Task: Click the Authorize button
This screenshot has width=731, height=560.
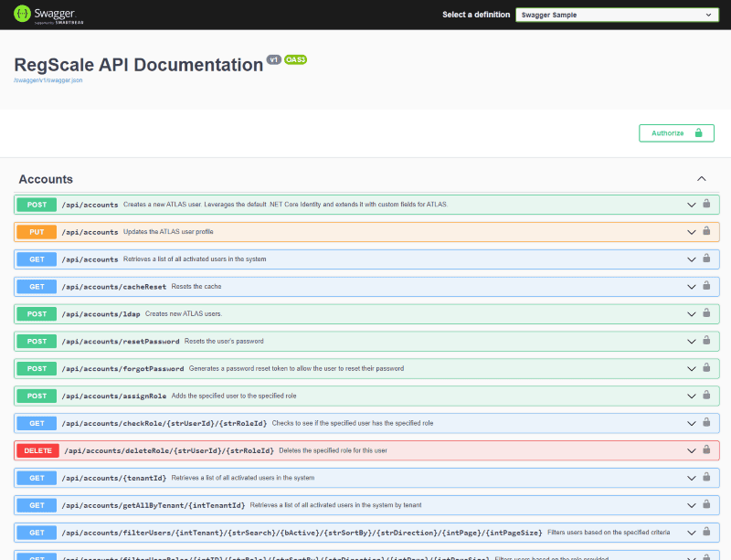Action: [x=676, y=133]
